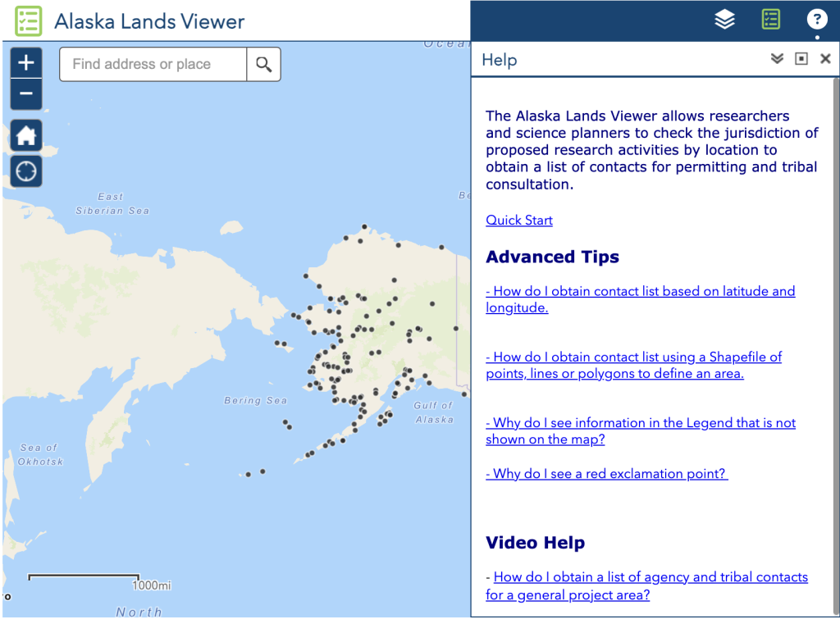Reset map to default home extent

coord(26,135)
